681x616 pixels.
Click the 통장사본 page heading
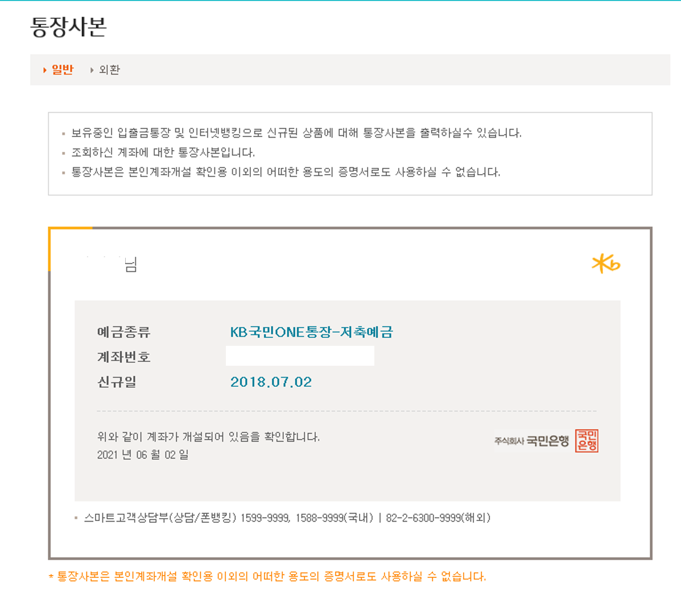point(68,27)
